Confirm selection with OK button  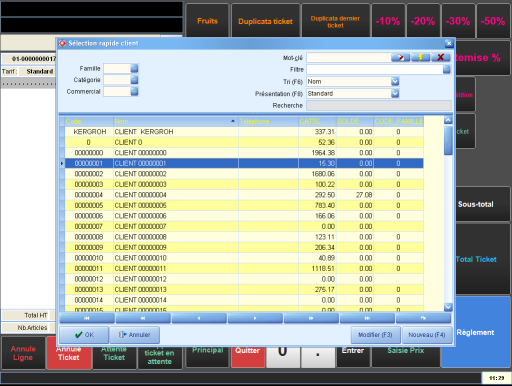coord(84,335)
